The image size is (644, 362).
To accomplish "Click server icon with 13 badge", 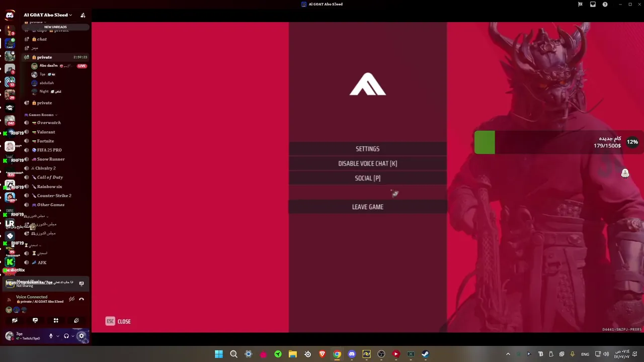I will pos(10,81).
